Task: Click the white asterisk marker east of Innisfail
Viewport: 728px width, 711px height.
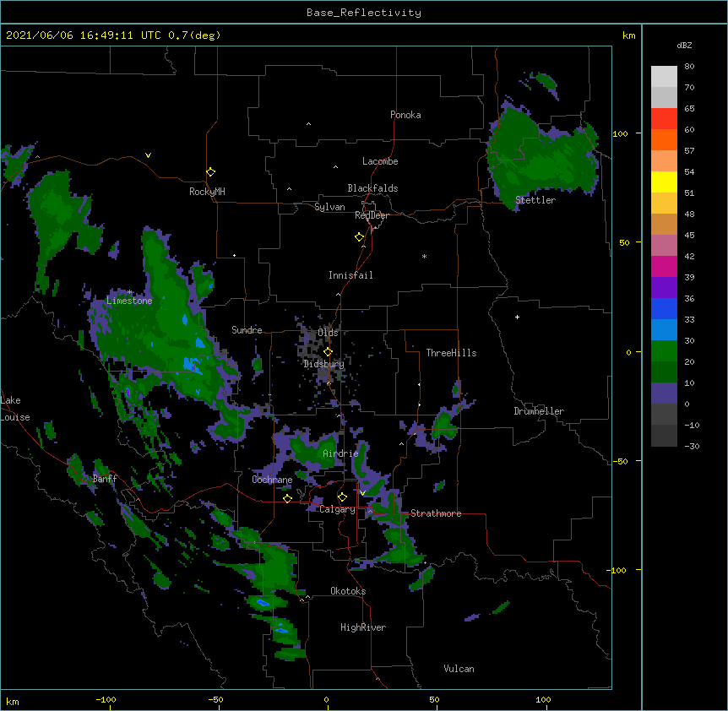Action: click(424, 256)
